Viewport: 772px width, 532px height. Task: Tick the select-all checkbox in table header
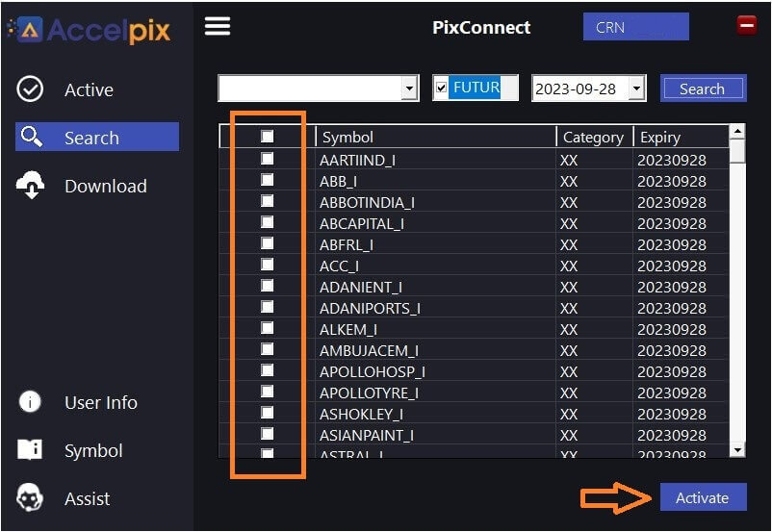click(267, 137)
